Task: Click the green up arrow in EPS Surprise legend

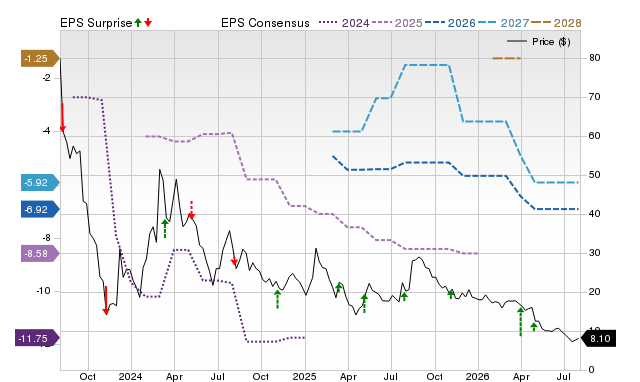Action: (x=138, y=22)
